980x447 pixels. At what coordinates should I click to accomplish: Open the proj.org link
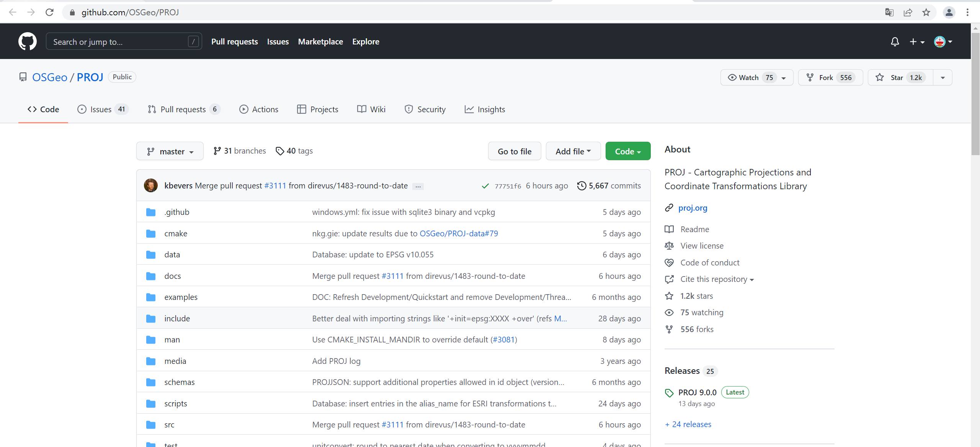click(x=693, y=208)
